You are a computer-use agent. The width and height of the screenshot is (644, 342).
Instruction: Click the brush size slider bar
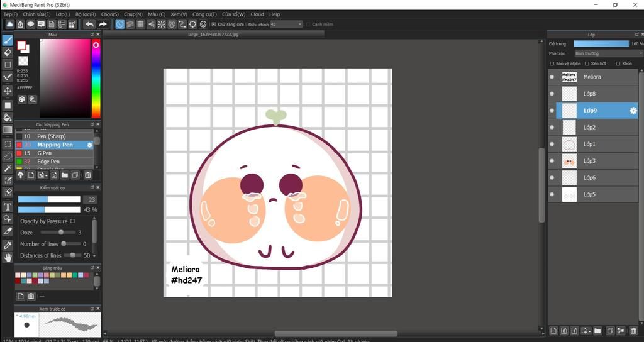pyautogui.click(x=49, y=199)
